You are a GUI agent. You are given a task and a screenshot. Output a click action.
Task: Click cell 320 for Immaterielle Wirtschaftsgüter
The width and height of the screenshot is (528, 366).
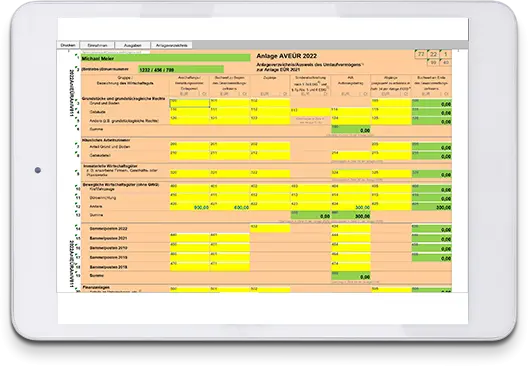189,174
